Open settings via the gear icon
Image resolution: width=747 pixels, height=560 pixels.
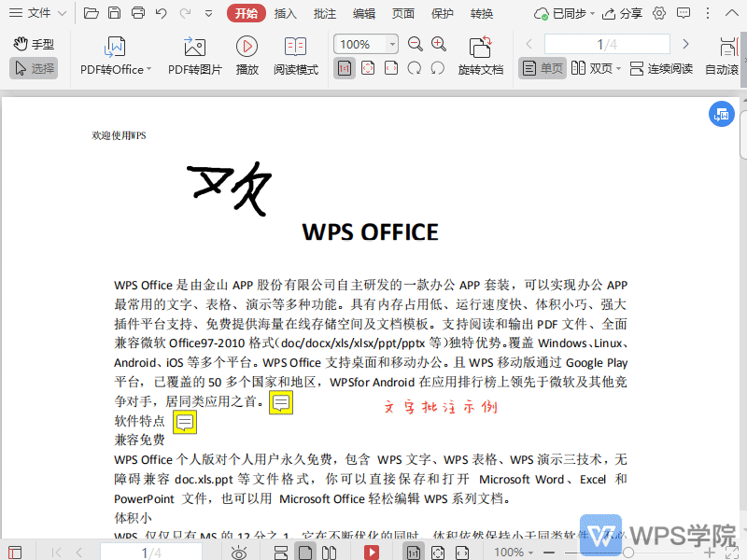659,13
